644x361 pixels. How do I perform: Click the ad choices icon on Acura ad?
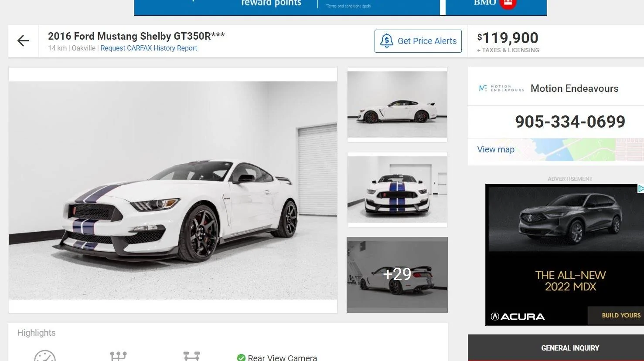641,188
